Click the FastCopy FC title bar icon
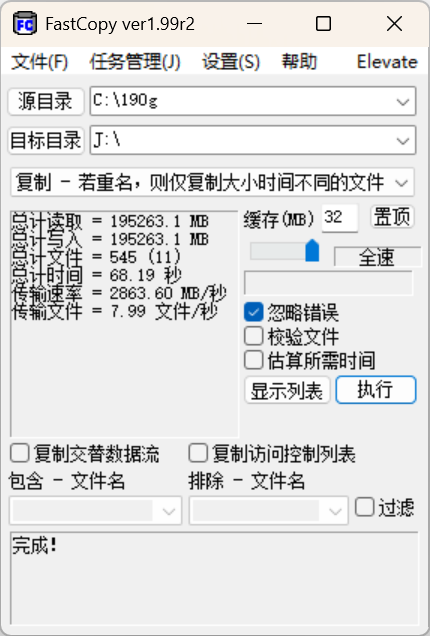This screenshot has height=636, width=430. (25, 24)
